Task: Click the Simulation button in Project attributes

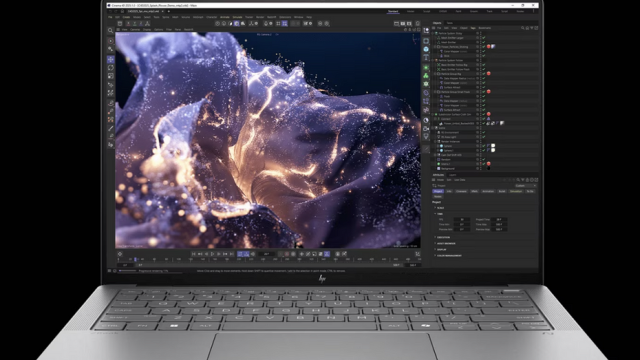Action: coord(516,191)
